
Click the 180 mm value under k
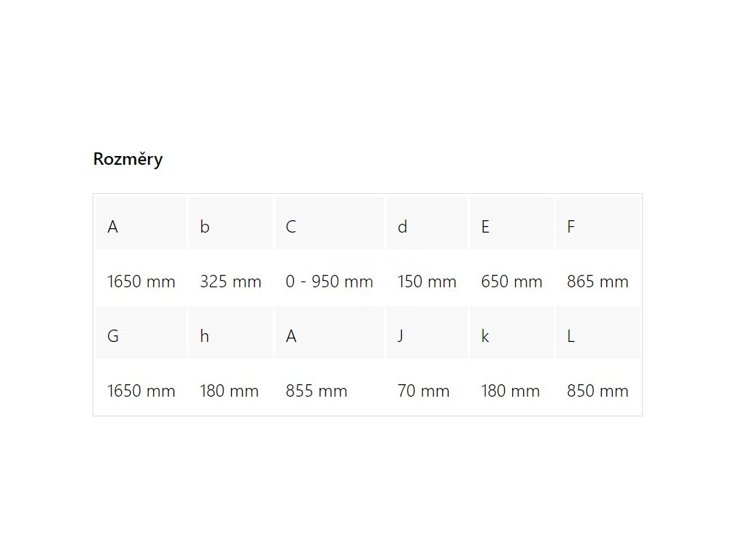pos(511,387)
